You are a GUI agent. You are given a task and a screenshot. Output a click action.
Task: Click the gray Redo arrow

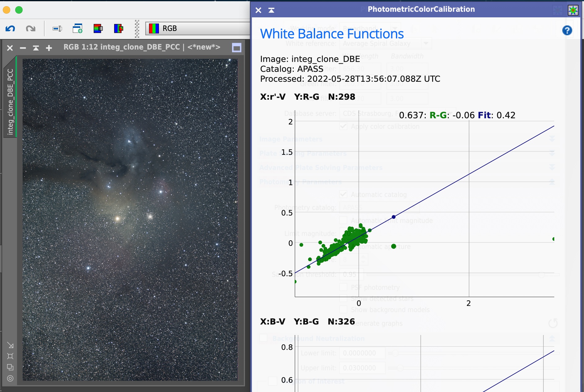pos(30,29)
